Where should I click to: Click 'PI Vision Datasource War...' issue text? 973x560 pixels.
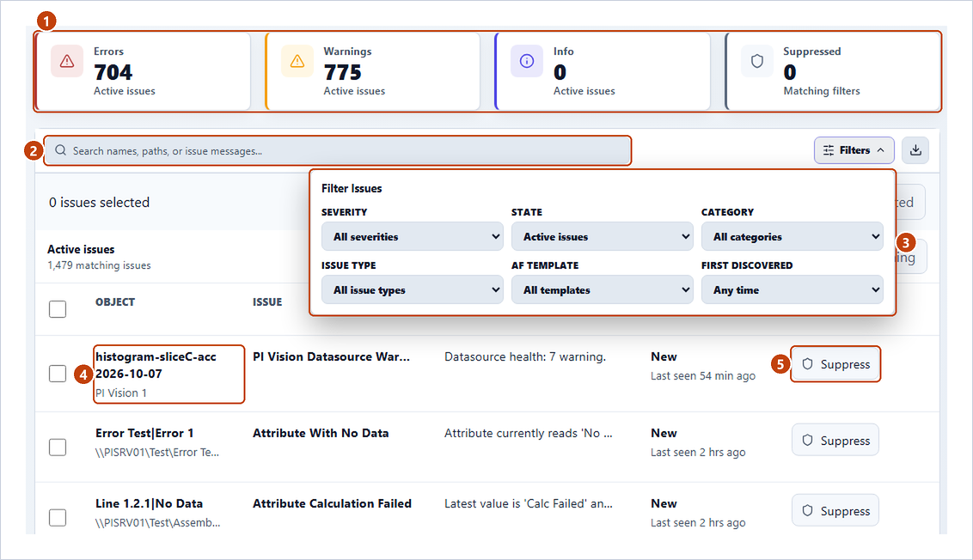coord(331,356)
